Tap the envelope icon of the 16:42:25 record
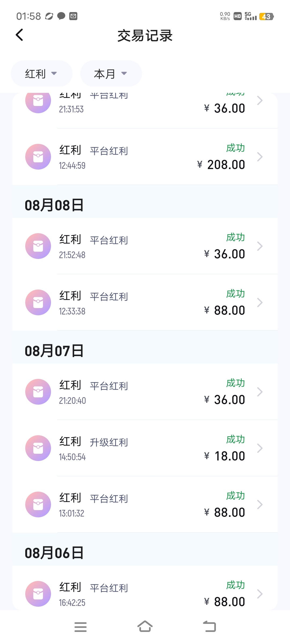This screenshot has width=290, height=644. tap(38, 594)
